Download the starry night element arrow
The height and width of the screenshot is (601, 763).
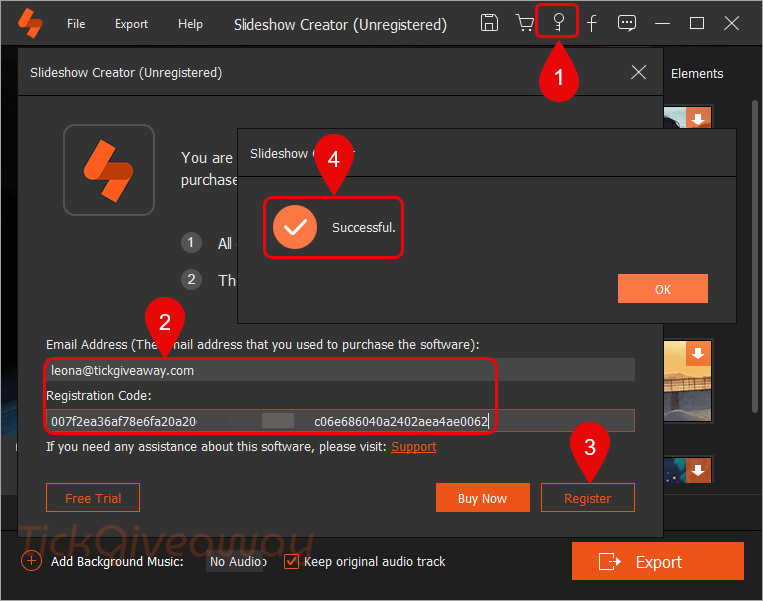(x=698, y=470)
